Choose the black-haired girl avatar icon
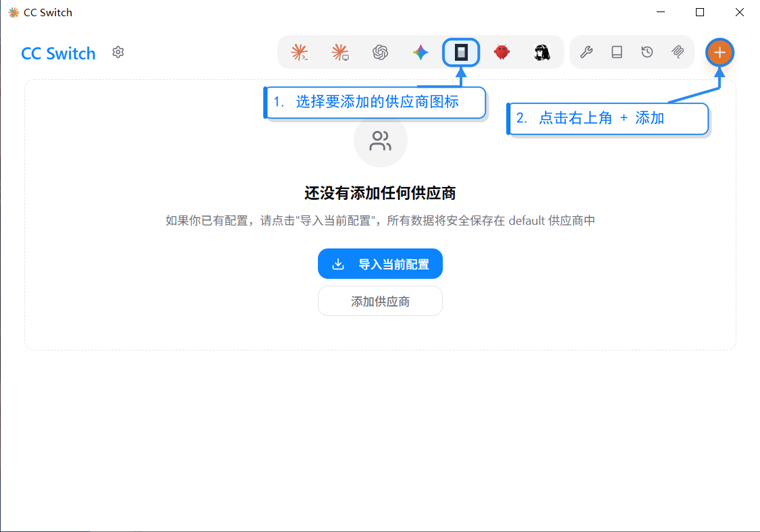 (x=542, y=52)
